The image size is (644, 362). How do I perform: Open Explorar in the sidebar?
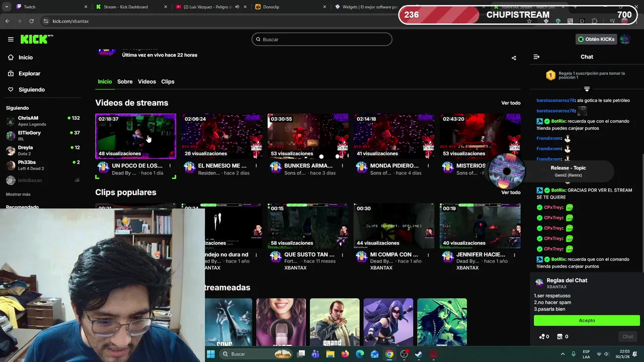[x=29, y=73]
